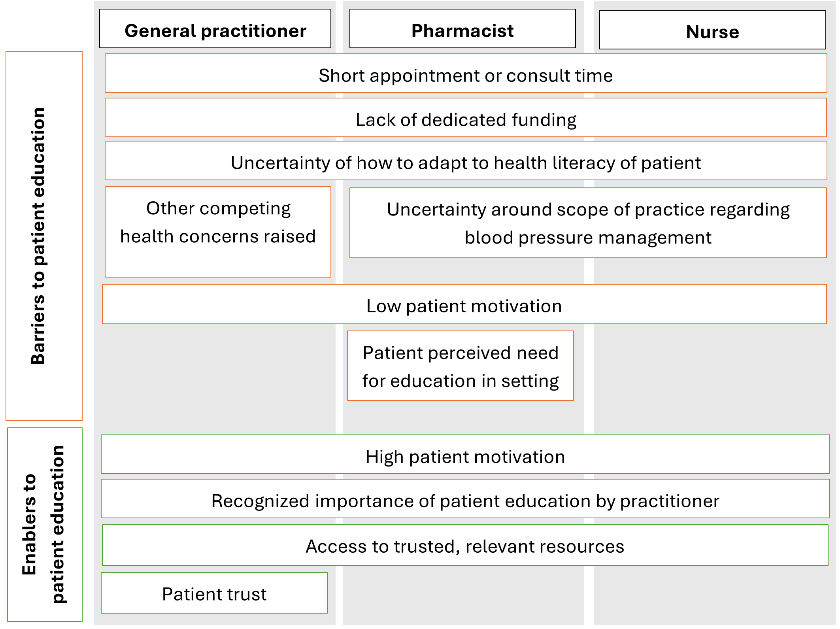Viewport: 840px width, 629px height.
Task: Click the Other competing health concerns raised box
Action: tap(218, 232)
